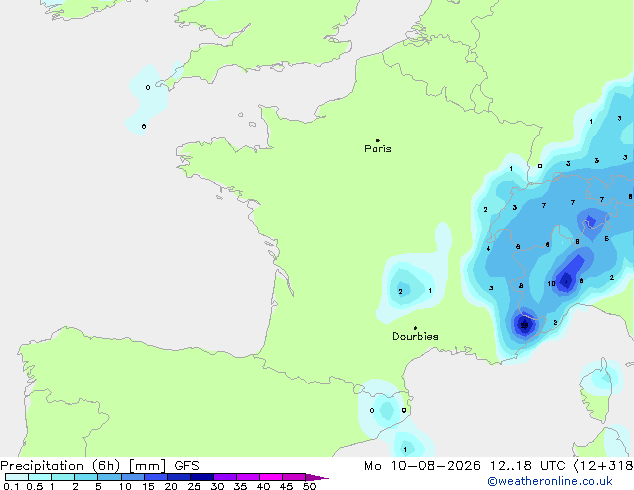The image size is (634, 490).
Task: Pick the legend swatch between 25 and 30
Action: tap(202, 477)
